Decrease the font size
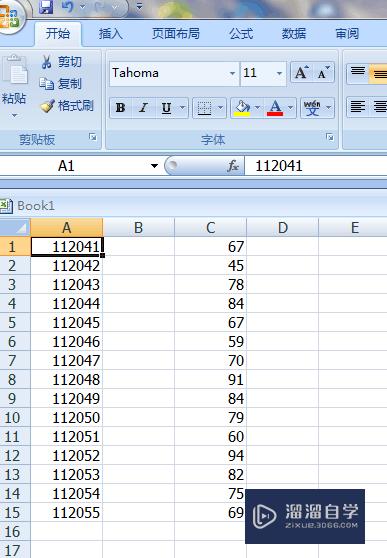The width and height of the screenshot is (387, 558). point(323,73)
